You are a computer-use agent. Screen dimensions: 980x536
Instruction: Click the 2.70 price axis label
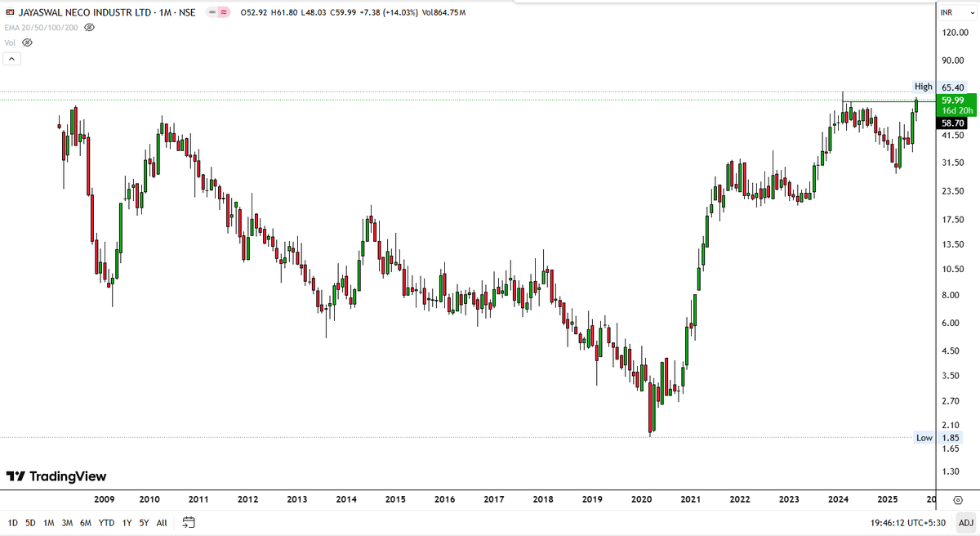click(951, 401)
